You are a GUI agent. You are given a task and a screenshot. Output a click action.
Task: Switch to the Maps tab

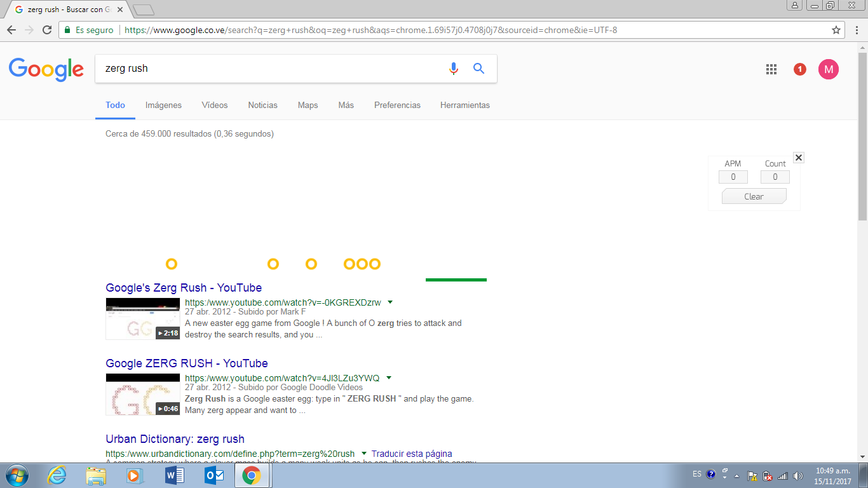tap(308, 105)
